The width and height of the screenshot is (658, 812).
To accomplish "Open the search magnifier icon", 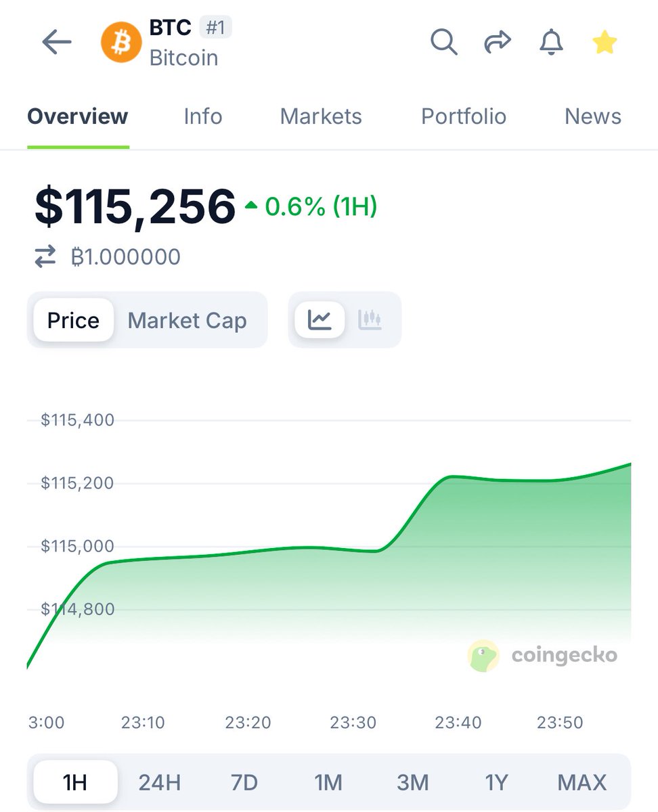I will (444, 43).
